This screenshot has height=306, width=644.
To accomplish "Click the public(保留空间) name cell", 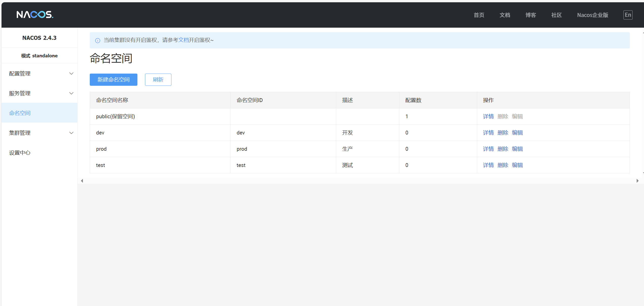I will 160,116.
